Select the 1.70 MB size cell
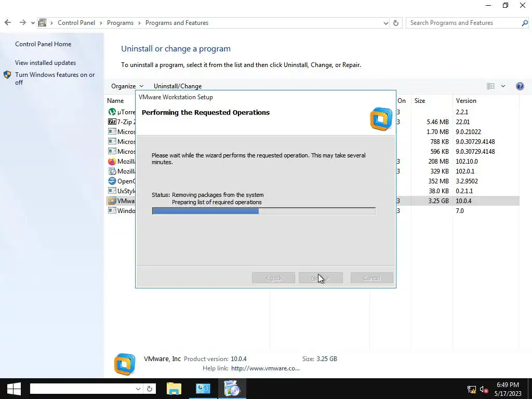 pos(437,131)
